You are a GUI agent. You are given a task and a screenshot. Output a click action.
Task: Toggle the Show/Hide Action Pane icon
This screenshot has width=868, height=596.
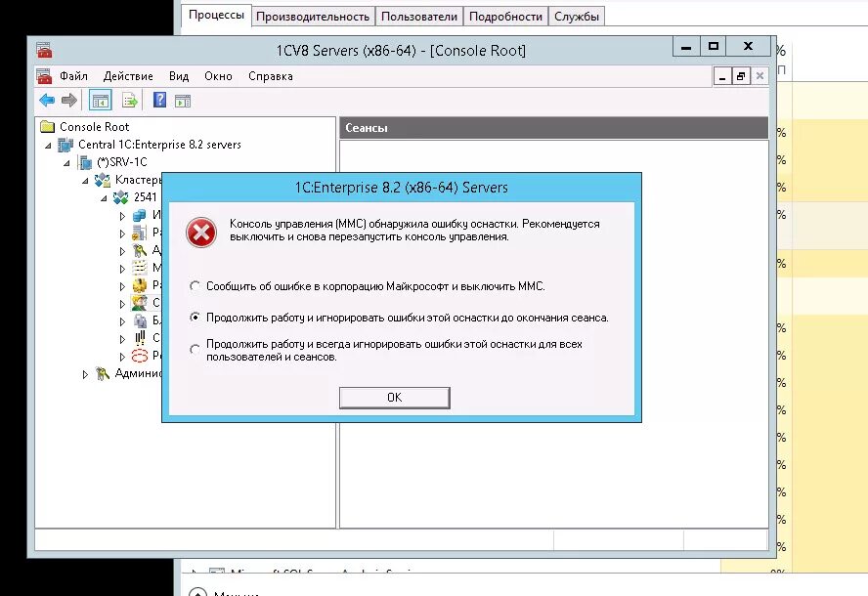click(x=183, y=101)
